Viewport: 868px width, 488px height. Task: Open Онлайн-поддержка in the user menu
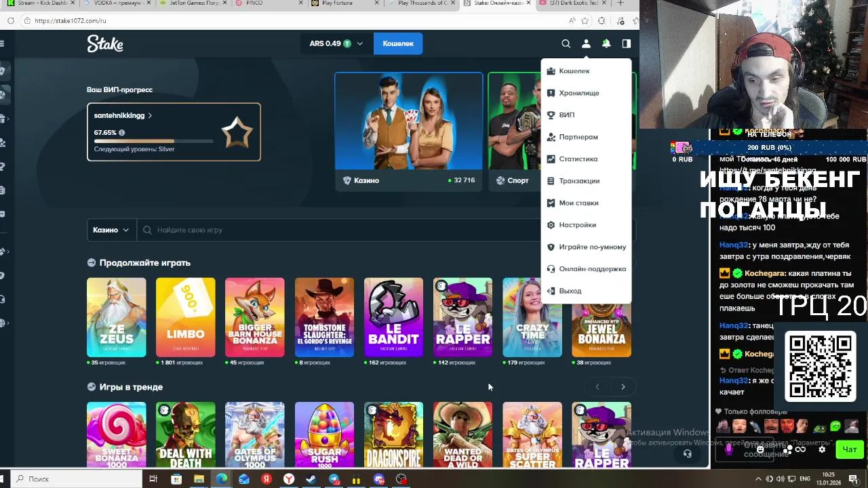586,269
